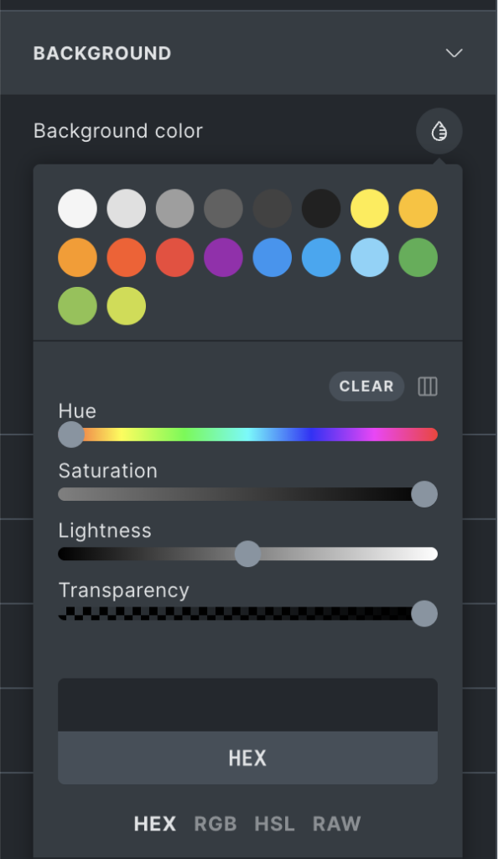Click the Lightness slider handle
Viewport: 504px width, 859px height.
click(247, 554)
